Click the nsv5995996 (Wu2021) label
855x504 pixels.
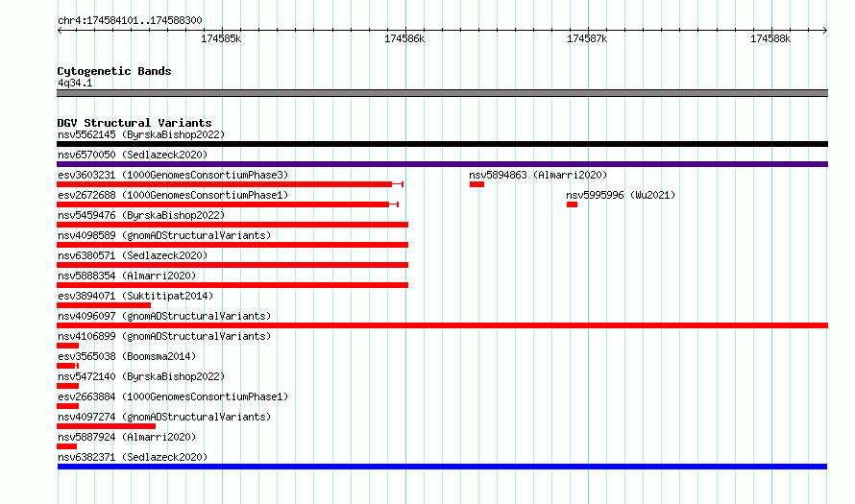pyautogui.click(x=621, y=195)
